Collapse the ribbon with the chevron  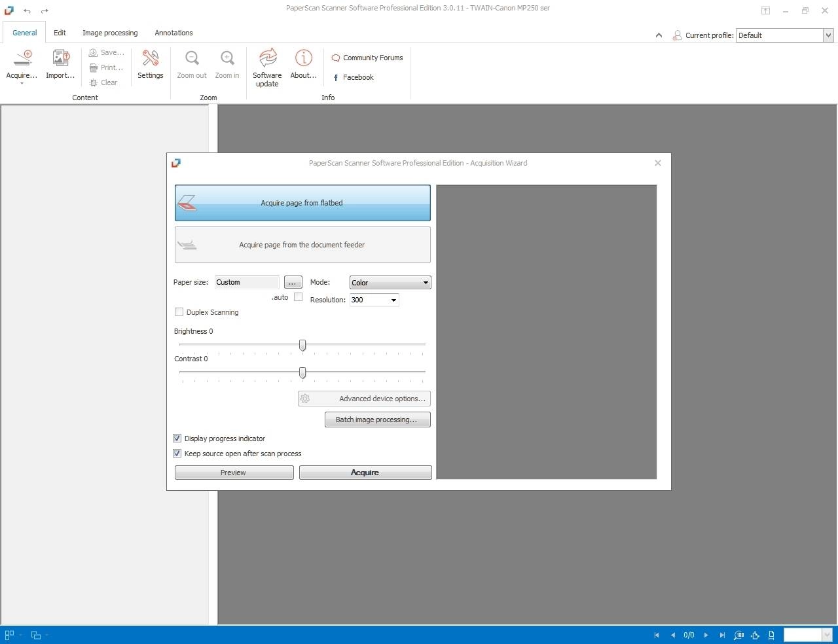[x=659, y=35]
